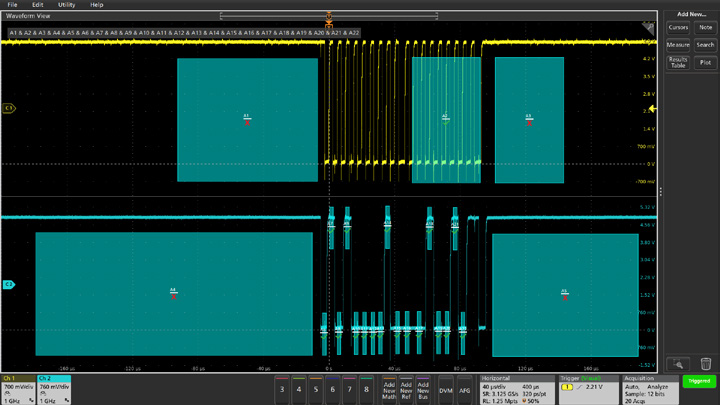Open the DVM digital voltmeter button
The height and width of the screenshot is (405, 720).
[x=446, y=390]
